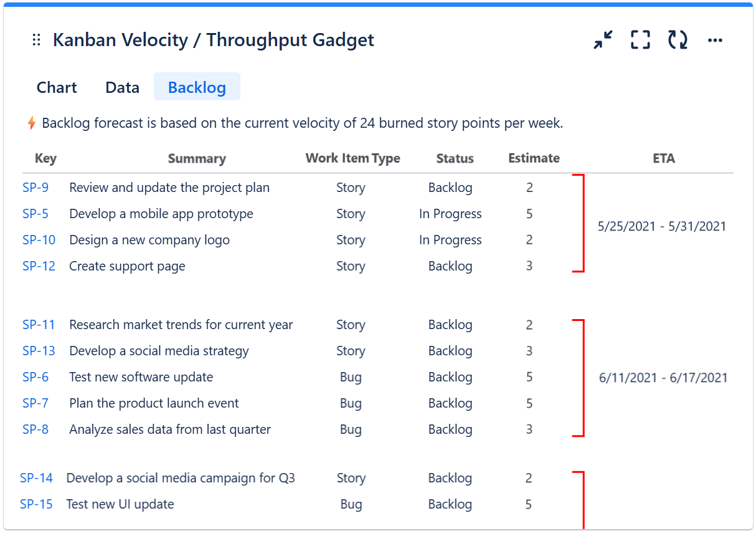Open the more options ellipsis menu
The height and width of the screenshot is (536, 756).
coord(714,40)
